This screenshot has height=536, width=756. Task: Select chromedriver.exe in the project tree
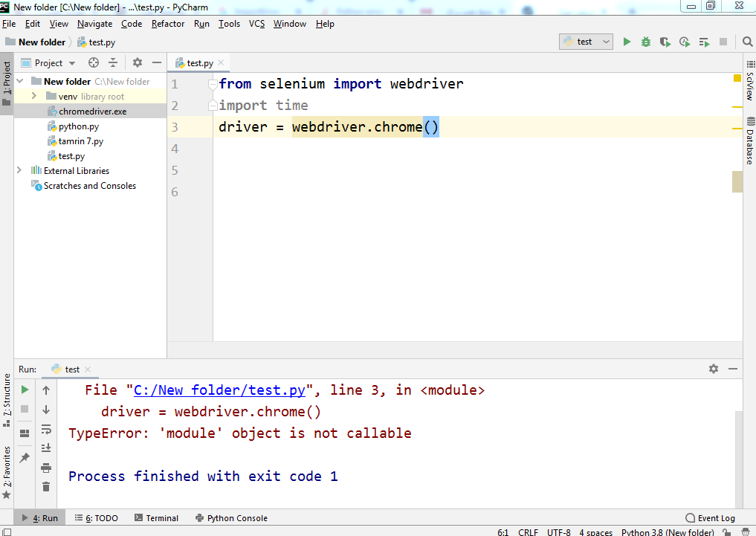tap(92, 112)
